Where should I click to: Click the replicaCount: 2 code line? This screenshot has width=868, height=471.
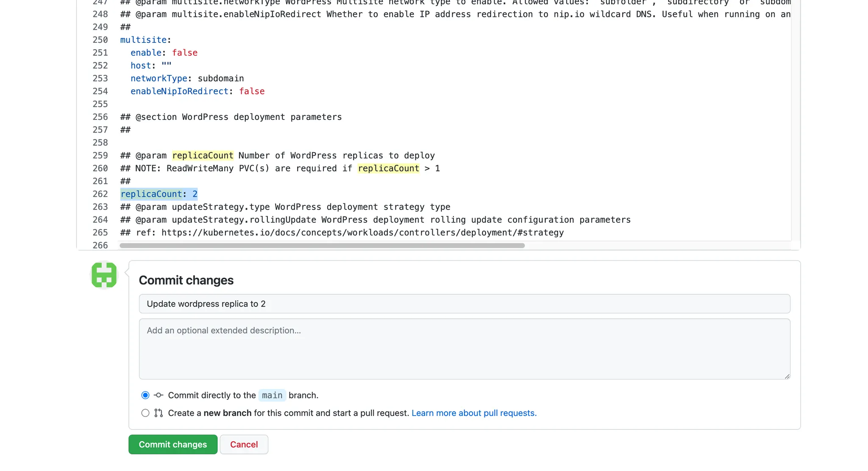coord(159,194)
